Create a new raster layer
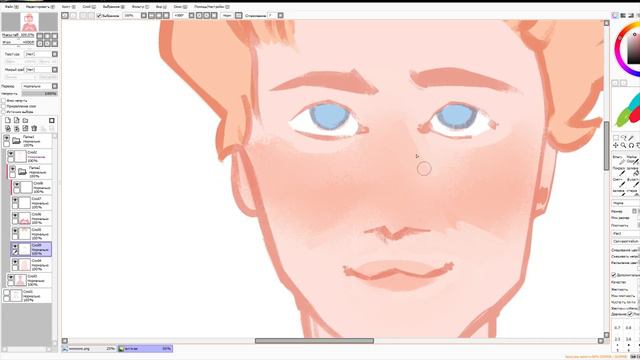Viewport: 640px width, 360px height. 8,120
